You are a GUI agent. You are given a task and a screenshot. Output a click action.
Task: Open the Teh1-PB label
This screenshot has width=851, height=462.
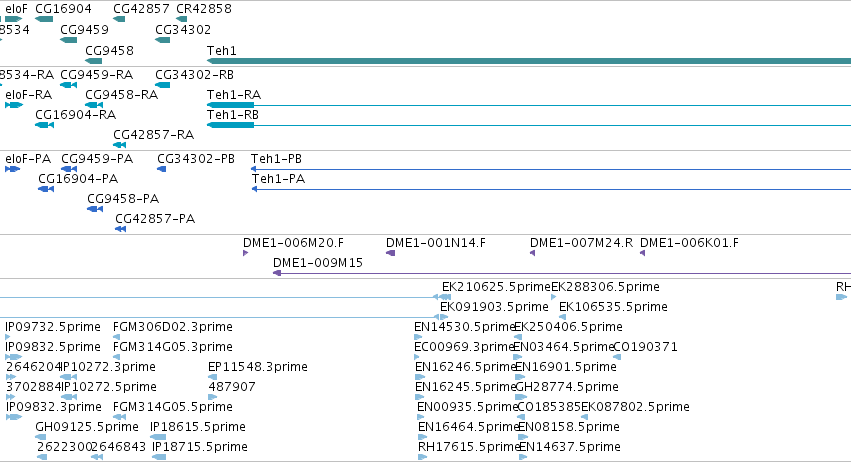276,159
